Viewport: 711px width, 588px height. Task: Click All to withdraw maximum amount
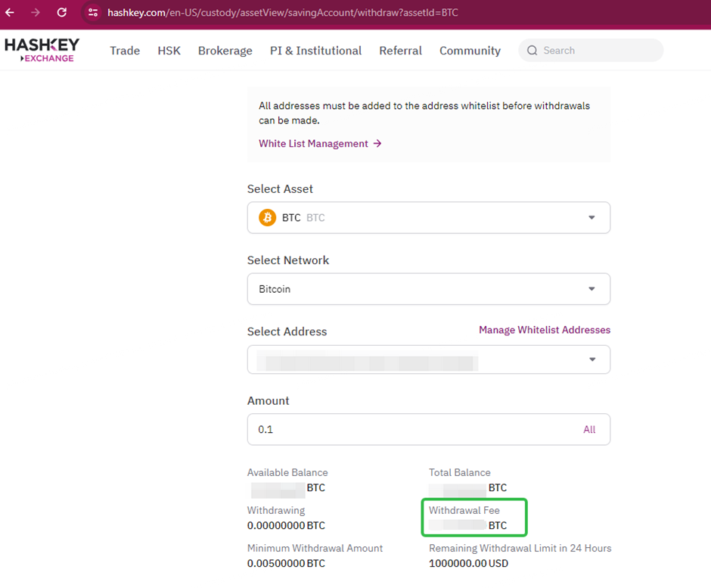point(589,429)
